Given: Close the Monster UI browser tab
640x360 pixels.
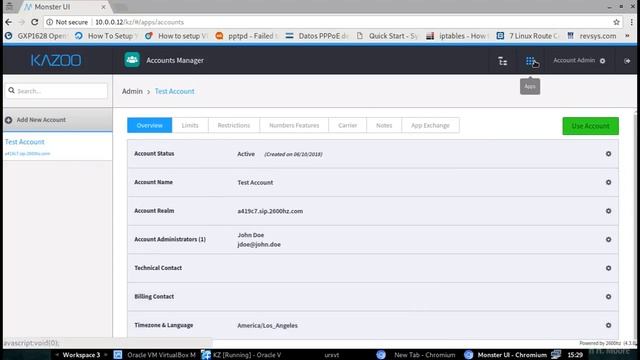Looking at the screenshot, I should click(103, 7).
